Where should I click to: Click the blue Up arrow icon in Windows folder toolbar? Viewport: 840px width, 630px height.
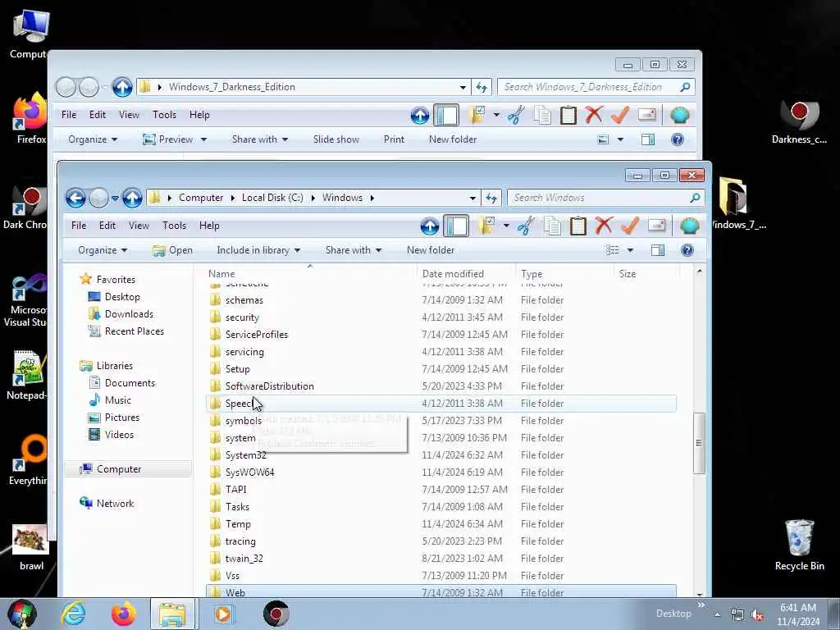pyautogui.click(x=430, y=226)
